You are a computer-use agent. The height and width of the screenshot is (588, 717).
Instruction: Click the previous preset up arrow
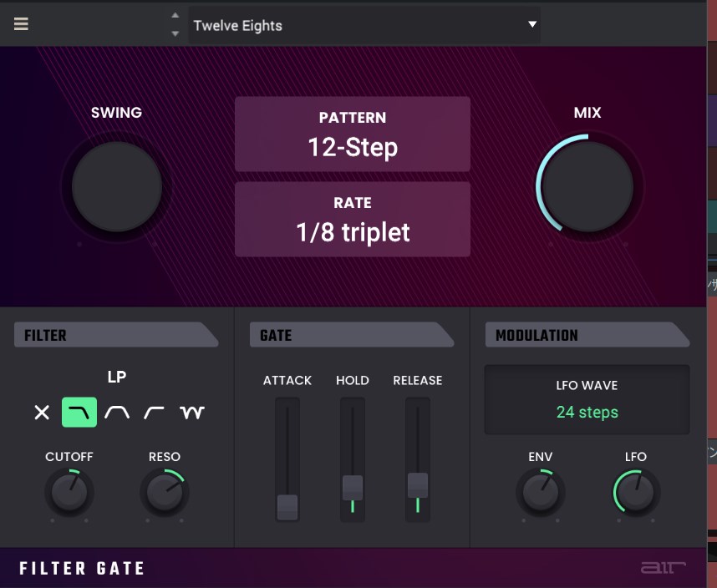175,16
